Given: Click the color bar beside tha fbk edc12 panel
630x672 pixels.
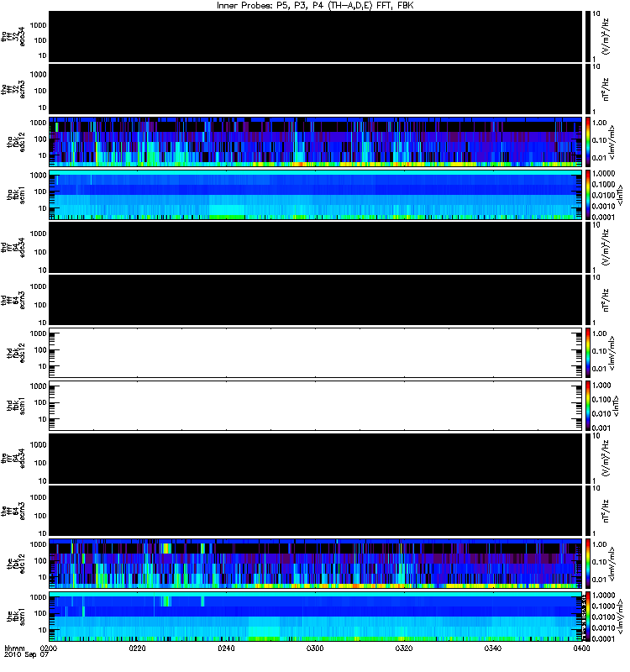Looking at the screenshot, I should point(588,142).
